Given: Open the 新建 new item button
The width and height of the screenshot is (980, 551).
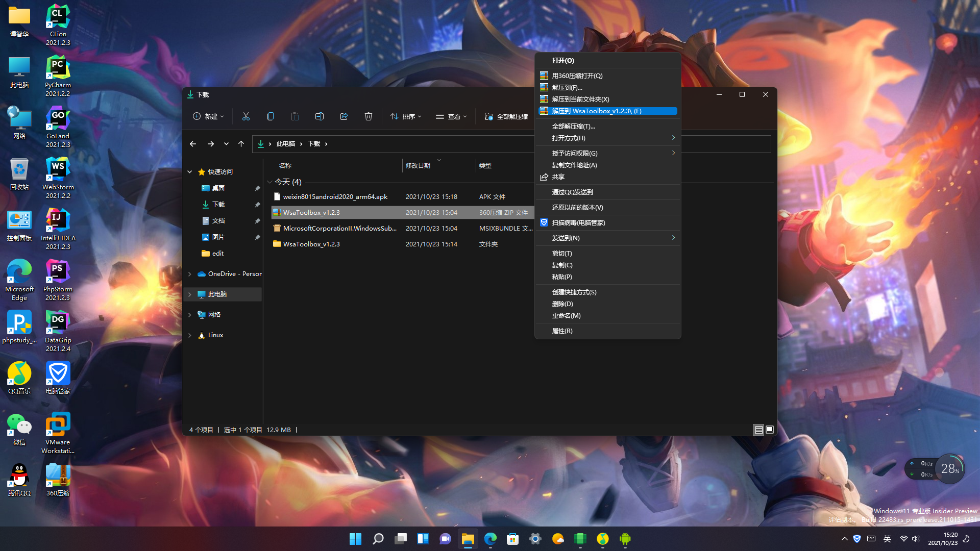Looking at the screenshot, I should click(208, 116).
